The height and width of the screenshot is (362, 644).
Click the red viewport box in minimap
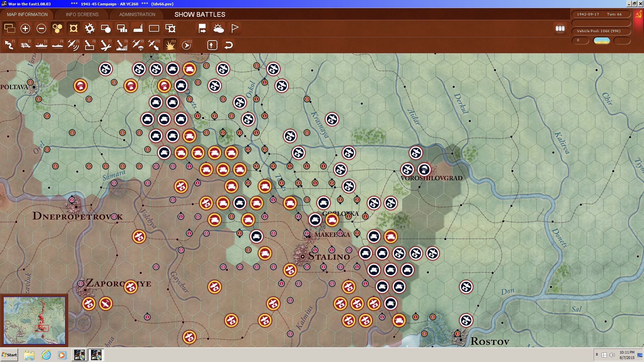click(42, 328)
